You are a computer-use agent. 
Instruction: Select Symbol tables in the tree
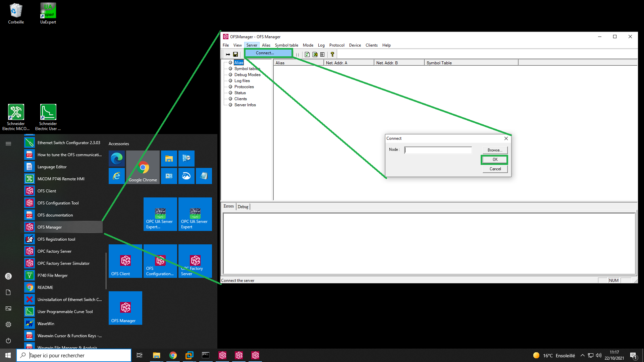point(247,69)
